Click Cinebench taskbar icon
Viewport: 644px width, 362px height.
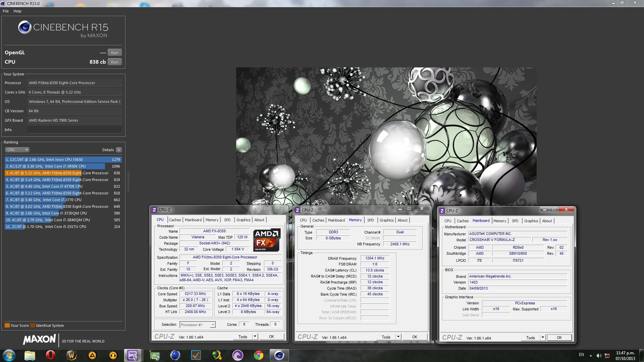(279, 355)
